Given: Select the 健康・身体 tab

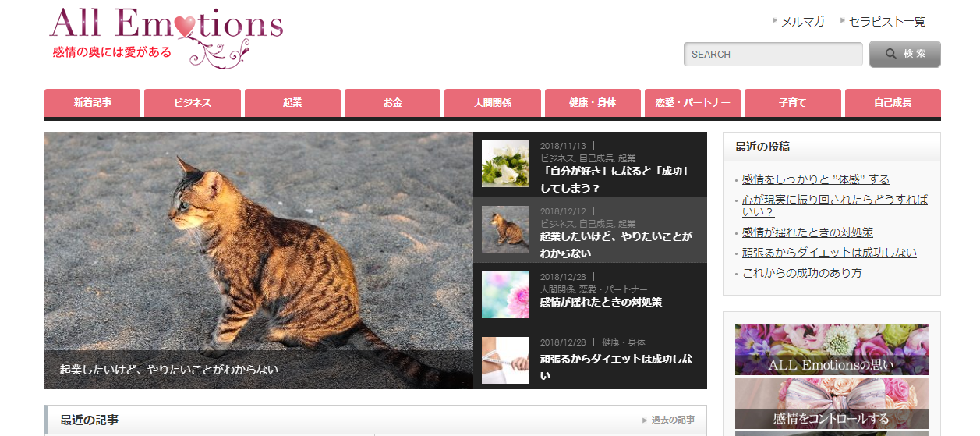Looking at the screenshot, I should 593,103.
